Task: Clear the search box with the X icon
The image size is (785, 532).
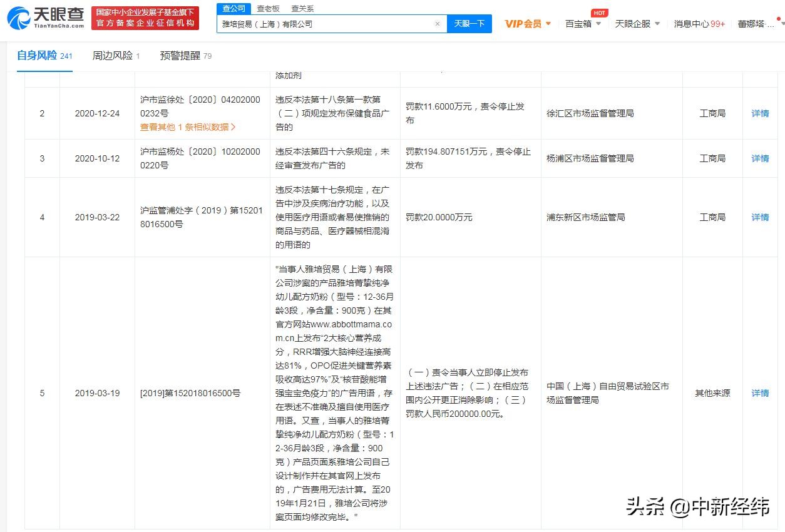Action: (x=438, y=24)
